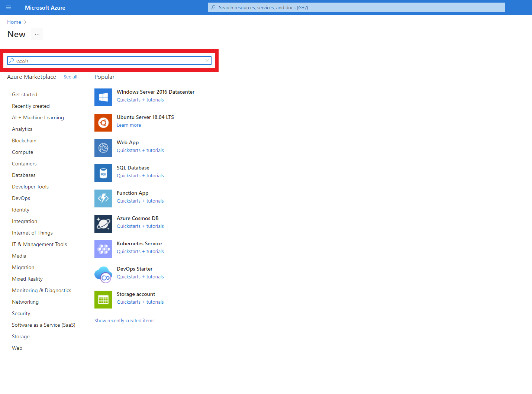
Task: Open Quickstarts + tutorials under Azure Cosmos DB
Action: pos(140,226)
